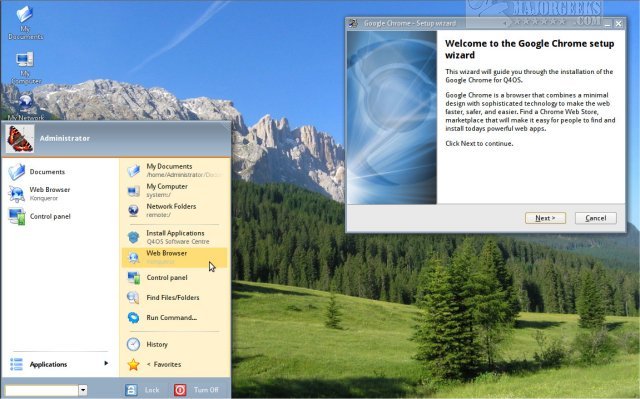Click My Documents icon in right menu column
Viewport: 640px width, 399px height.
[x=133, y=170]
